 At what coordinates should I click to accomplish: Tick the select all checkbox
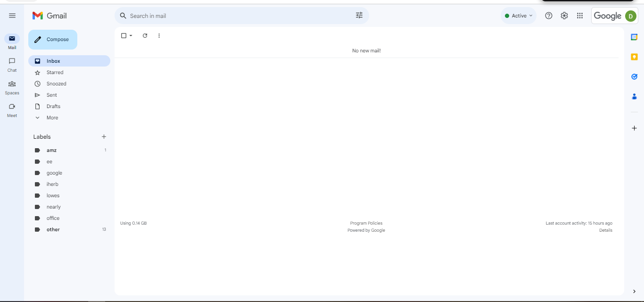point(124,35)
